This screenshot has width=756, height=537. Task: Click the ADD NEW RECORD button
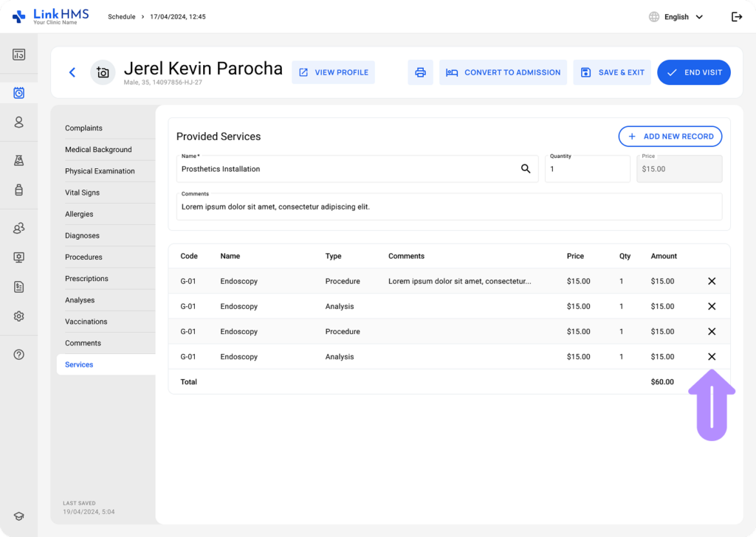pos(670,136)
